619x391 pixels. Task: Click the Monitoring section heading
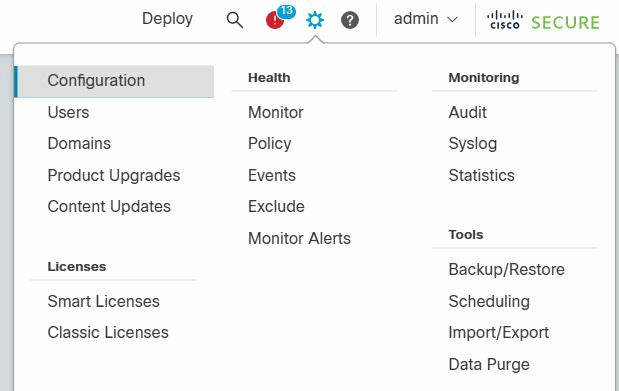pyautogui.click(x=484, y=78)
